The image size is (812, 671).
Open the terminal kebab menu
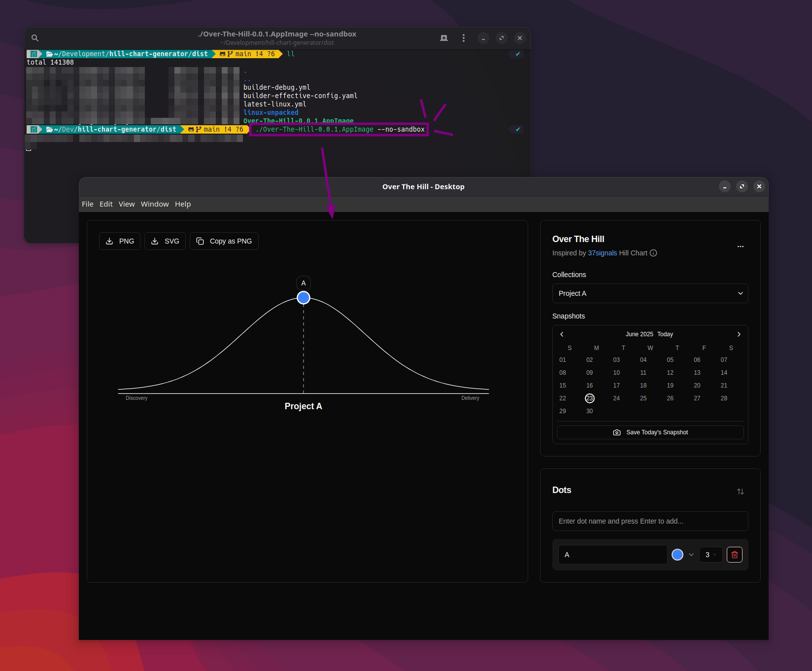463,38
